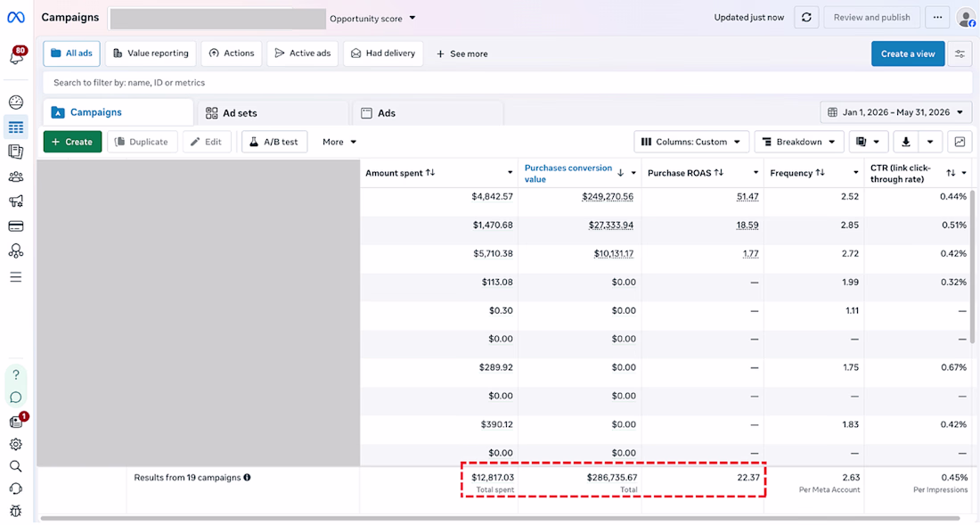Switch to the Ad sets tab

[x=273, y=113]
